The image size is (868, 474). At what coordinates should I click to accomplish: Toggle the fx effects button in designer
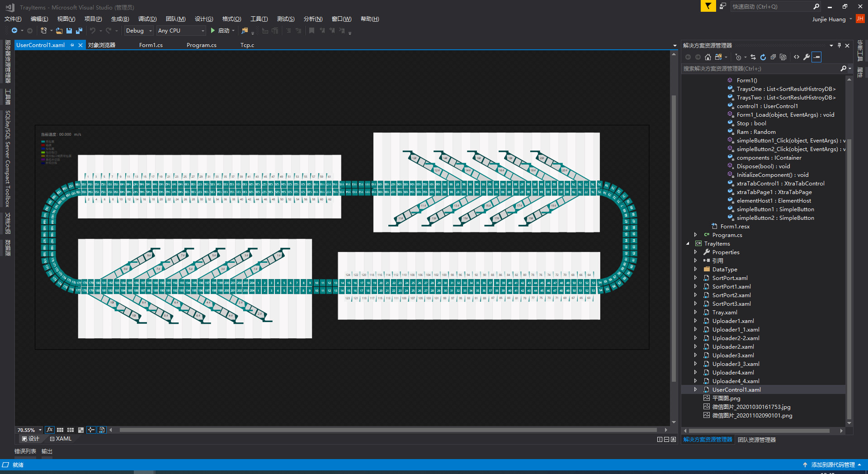[50, 430]
